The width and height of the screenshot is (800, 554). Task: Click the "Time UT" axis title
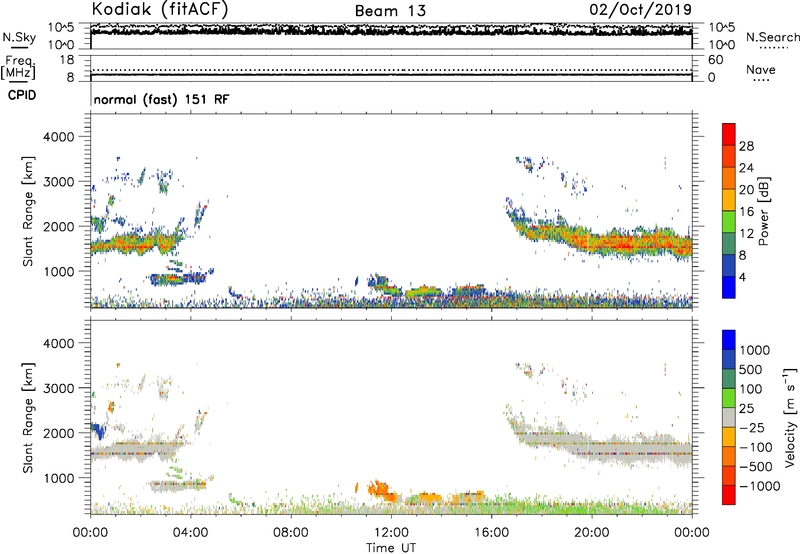(391, 548)
